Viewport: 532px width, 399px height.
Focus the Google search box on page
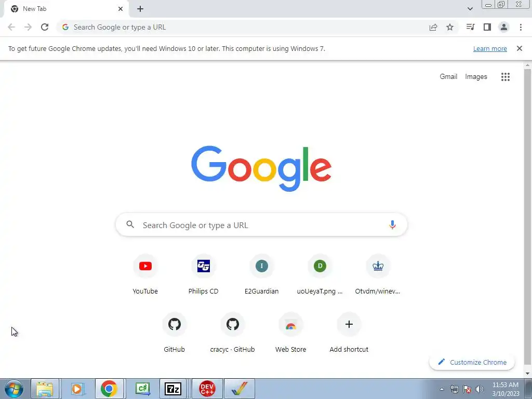point(261,224)
